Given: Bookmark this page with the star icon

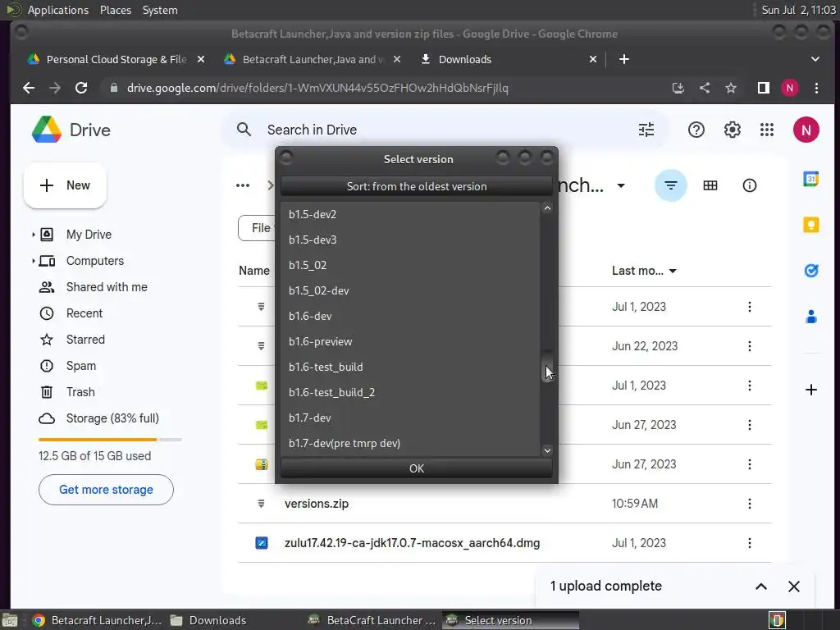Looking at the screenshot, I should (731, 88).
